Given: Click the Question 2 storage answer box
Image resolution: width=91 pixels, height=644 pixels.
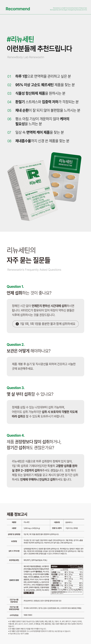Looking at the screenshot, I should tap(45, 366).
